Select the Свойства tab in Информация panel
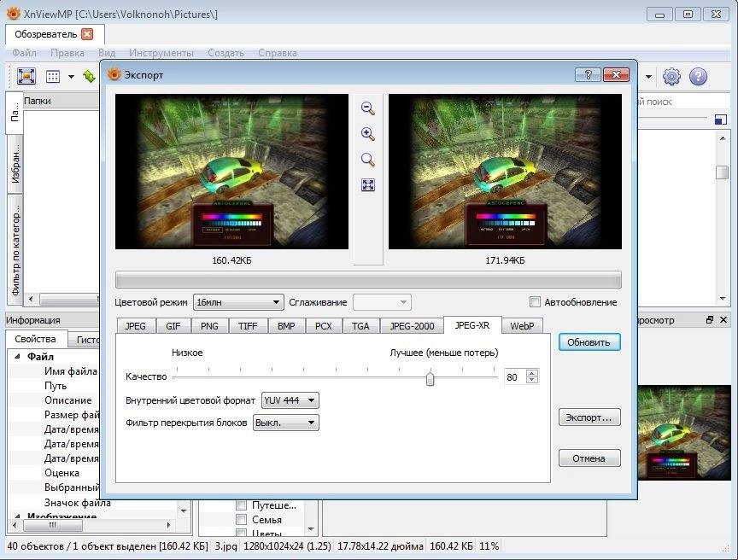 (35, 339)
